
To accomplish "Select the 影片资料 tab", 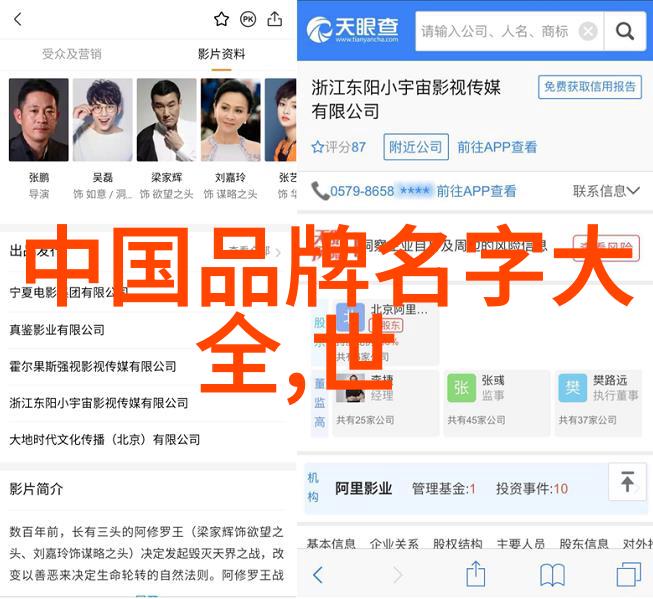I will [221, 54].
